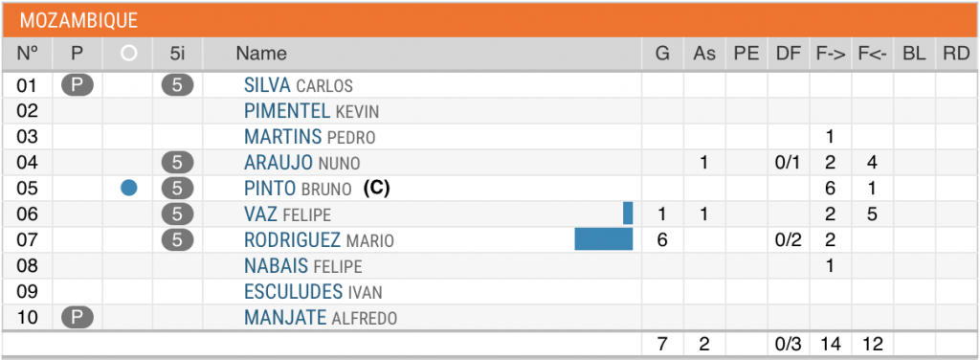Click the starting-five badge for Silva Carlos

(177, 85)
